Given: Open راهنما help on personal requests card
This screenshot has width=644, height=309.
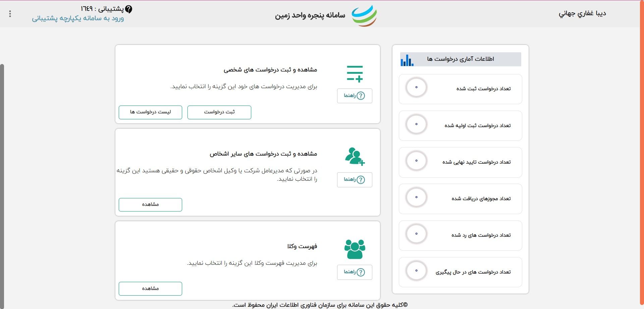Looking at the screenshot, I should [x=355, y=96].
